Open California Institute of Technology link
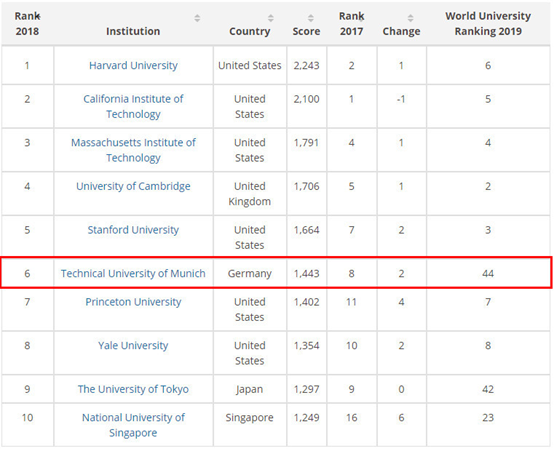This screenshot has width=554, height=451. coord(133,106)
